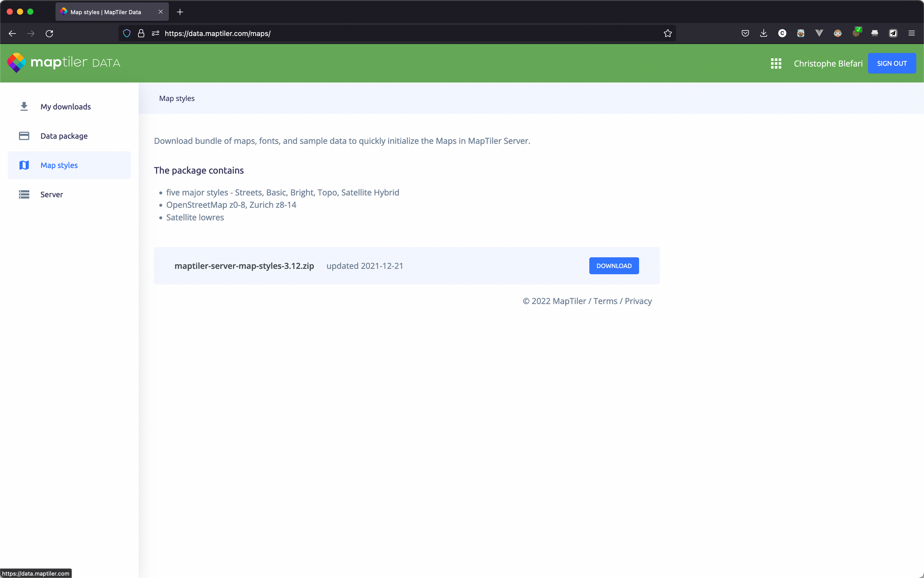This screenshot has height=578, width=924.
Task: View tracking protection shield details
Action: click(x=127, y=34)
